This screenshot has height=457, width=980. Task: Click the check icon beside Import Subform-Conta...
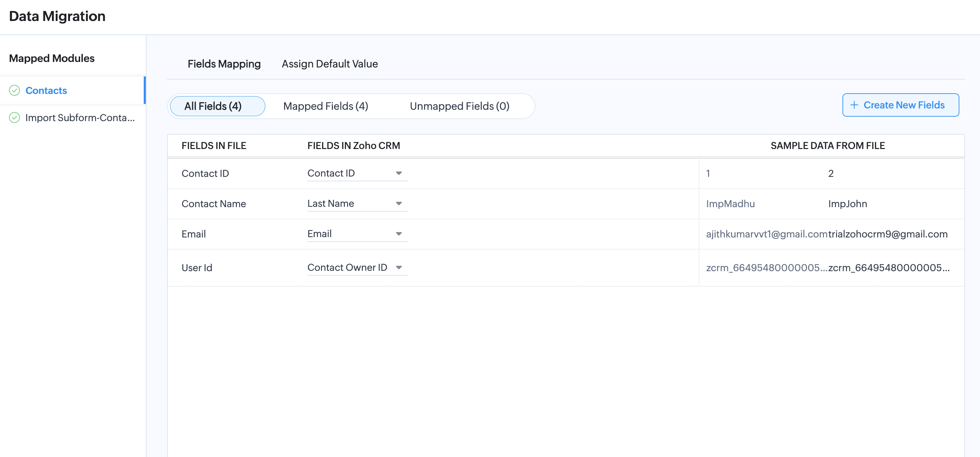[x=14, y=118]
